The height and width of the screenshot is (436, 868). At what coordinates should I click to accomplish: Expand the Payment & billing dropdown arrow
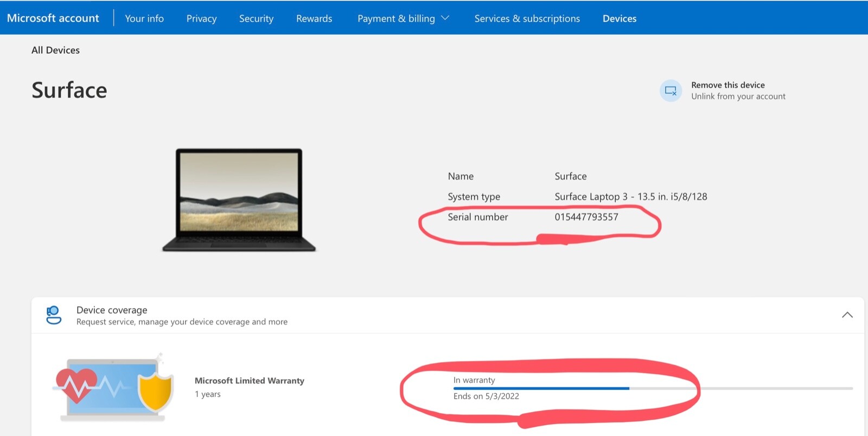tap(445, 18)
